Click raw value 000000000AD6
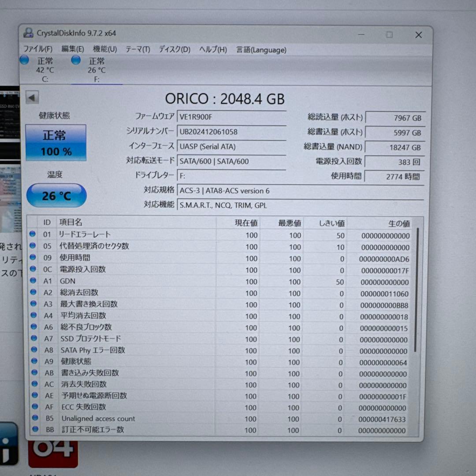Viewport: 476px width, 476px height. pyautogui.click(x=384, y=259)
